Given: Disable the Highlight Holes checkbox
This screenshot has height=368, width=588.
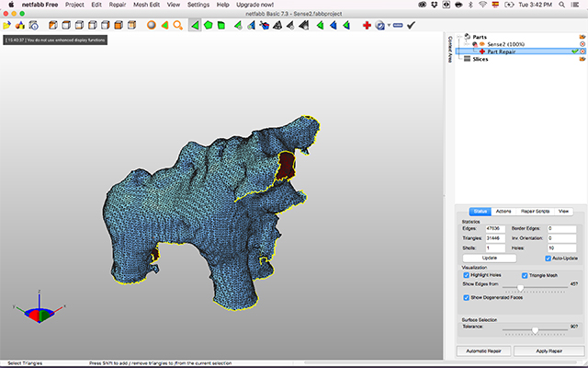Looking at the screenshot, I should (467, 275).
